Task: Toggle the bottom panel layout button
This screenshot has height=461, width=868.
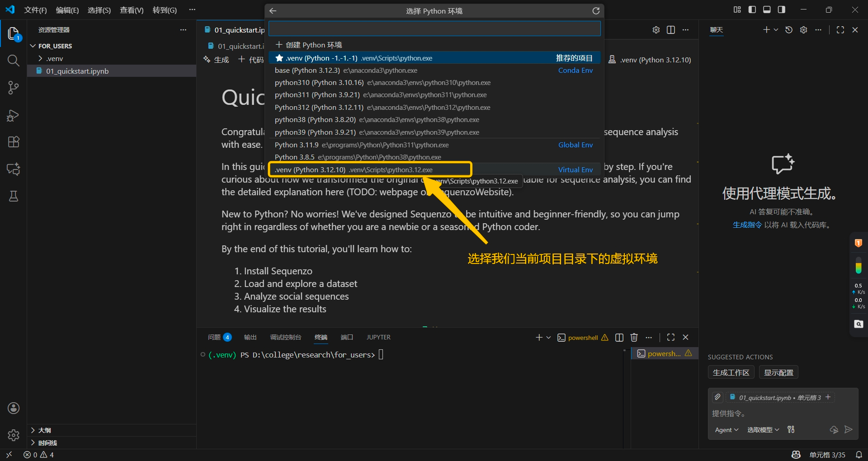Action: pos(767,9)
